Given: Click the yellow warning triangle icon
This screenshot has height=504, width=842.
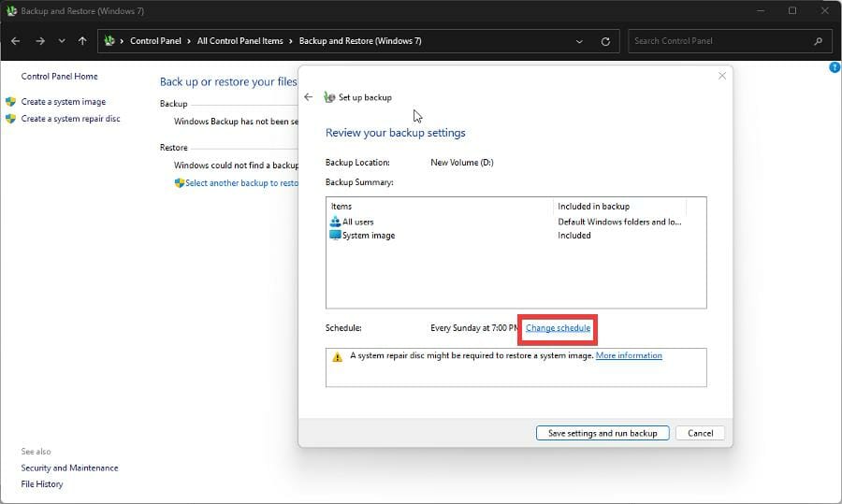Looking at the screenshot, I should click(x=337, y=357).
